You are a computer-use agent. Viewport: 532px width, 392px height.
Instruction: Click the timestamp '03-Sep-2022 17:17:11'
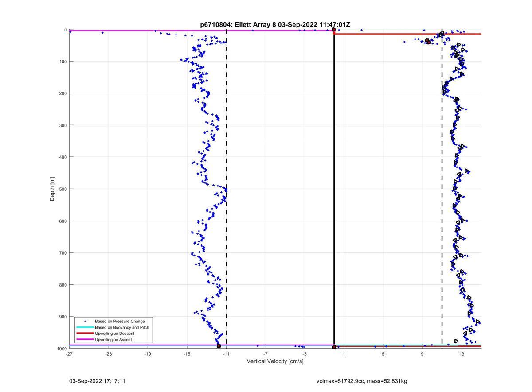(97, 381)
